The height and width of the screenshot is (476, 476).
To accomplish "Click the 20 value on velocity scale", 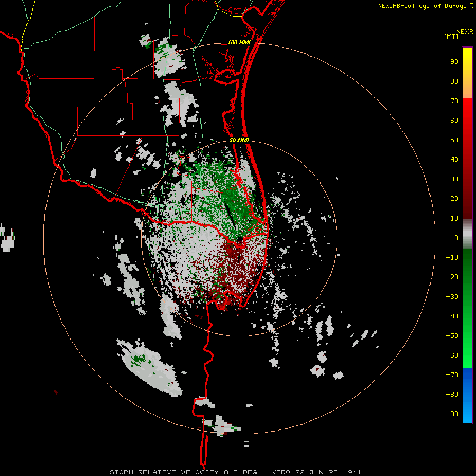I will [454, 198].
